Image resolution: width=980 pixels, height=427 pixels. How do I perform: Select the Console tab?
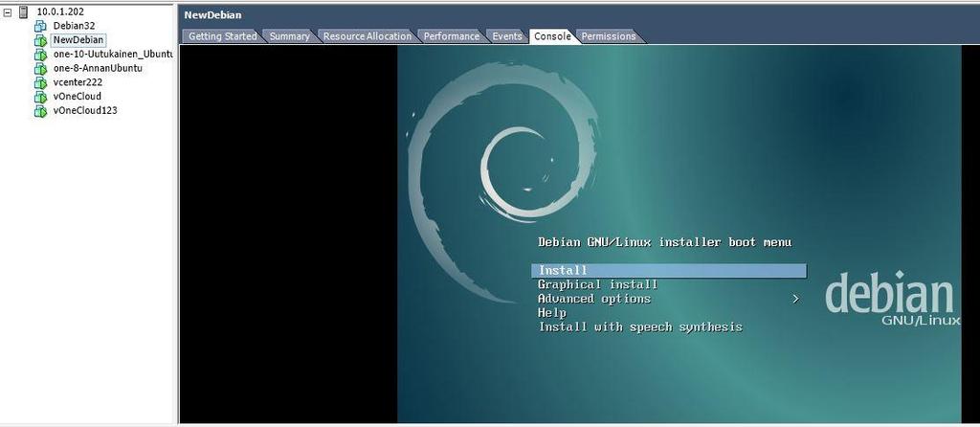click(552, 36)
